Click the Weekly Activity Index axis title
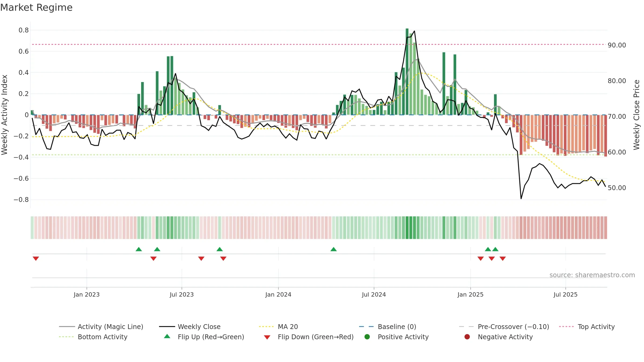Screen dimensions: 644x362 4,115
